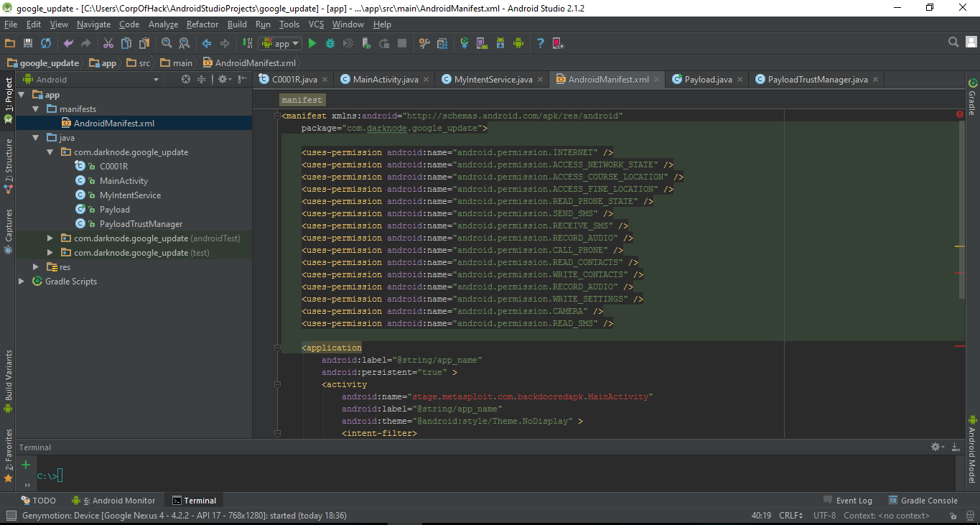Open the Help question mark icon
This screenshot has height=525, width=980.
tap(540, 44)
